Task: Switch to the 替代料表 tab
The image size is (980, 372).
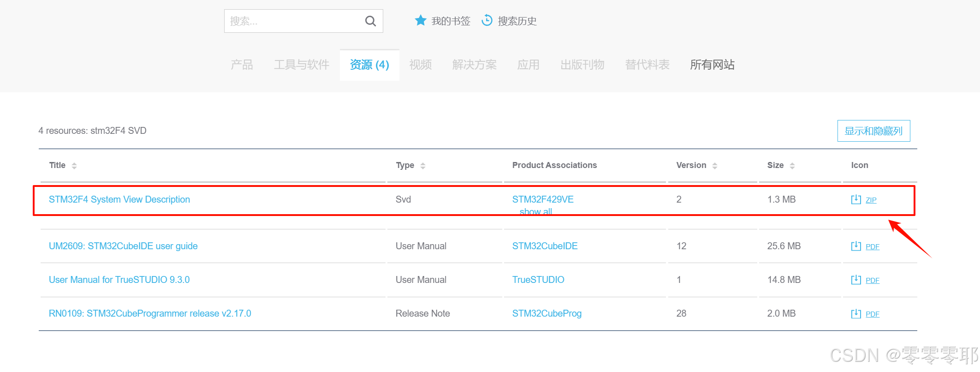Action: pos(647,65)
